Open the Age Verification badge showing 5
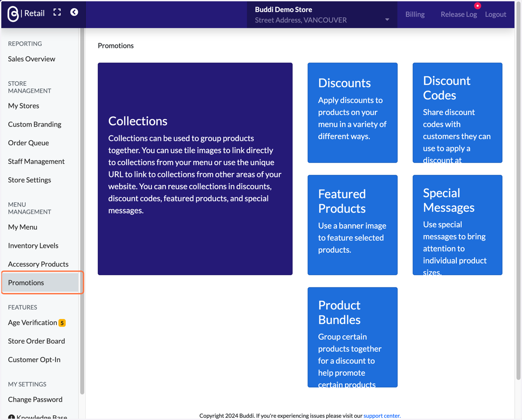The height and width of the screenshot is (420, 522). (62, 323)
